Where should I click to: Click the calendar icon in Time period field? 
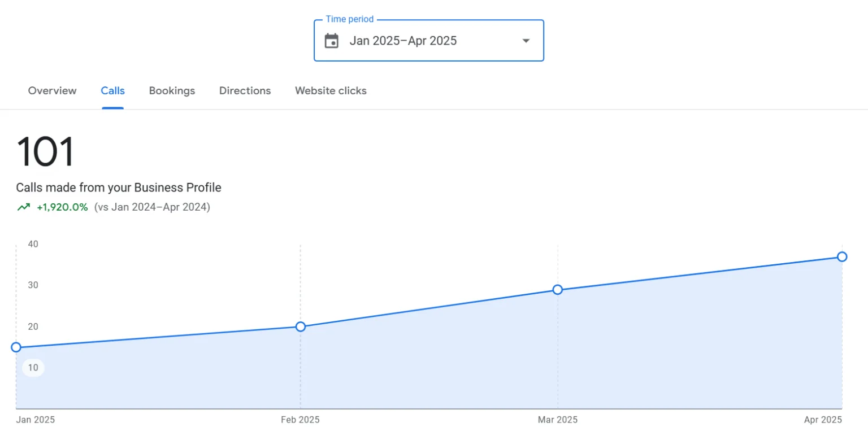point(332,40)
